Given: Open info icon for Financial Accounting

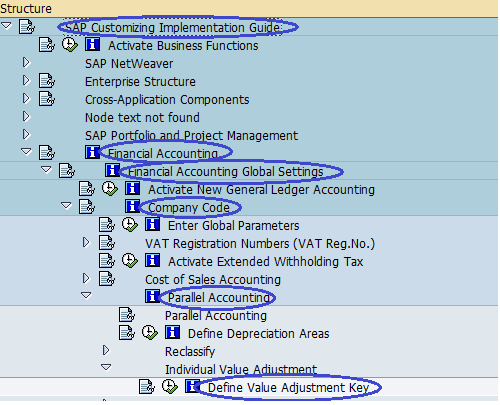Looking at the screenshot, I should pyautogui.click(x=92, y=152).
